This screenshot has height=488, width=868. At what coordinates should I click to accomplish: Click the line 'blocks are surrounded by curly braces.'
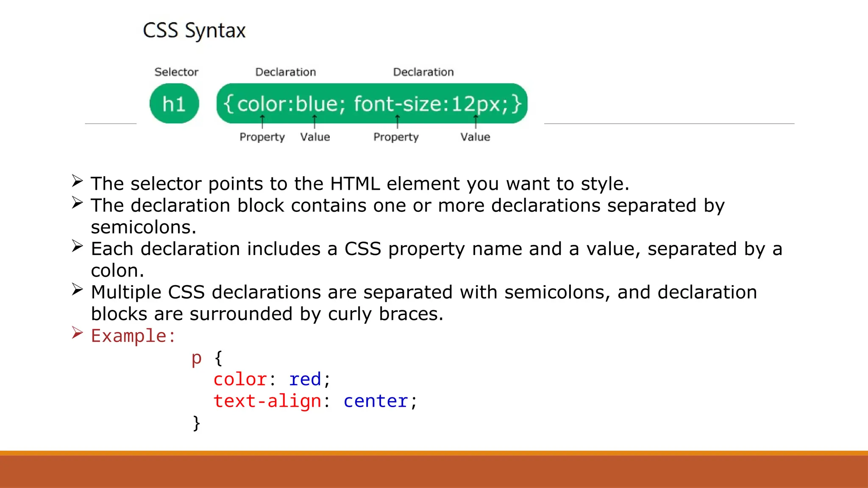pos(267,314)
